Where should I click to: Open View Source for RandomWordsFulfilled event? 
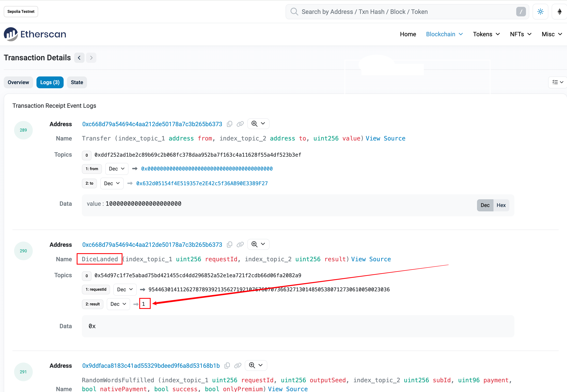(x=288, y=389)
